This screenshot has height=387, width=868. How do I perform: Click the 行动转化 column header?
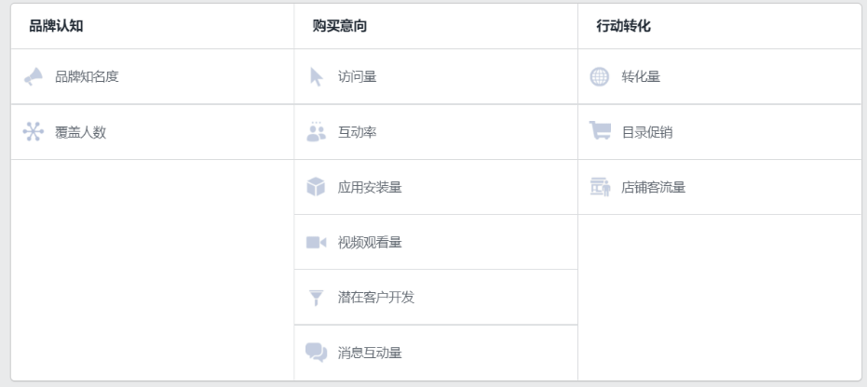pos(623,26)
